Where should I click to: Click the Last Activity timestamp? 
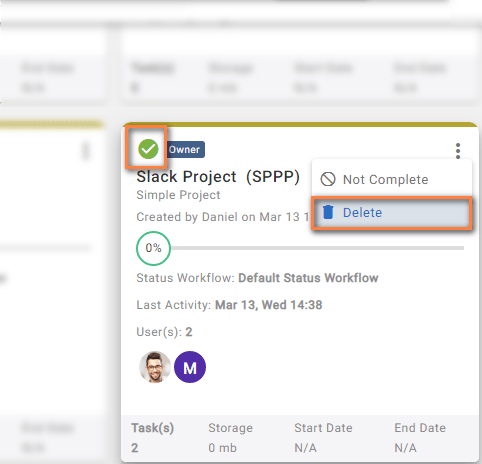269,305
